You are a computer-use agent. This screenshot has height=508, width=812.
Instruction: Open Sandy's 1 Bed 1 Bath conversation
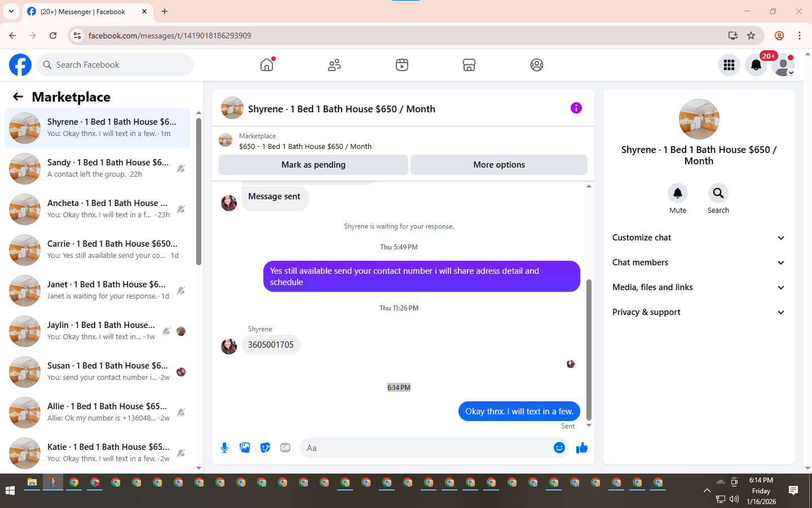(x=98, y=168)
